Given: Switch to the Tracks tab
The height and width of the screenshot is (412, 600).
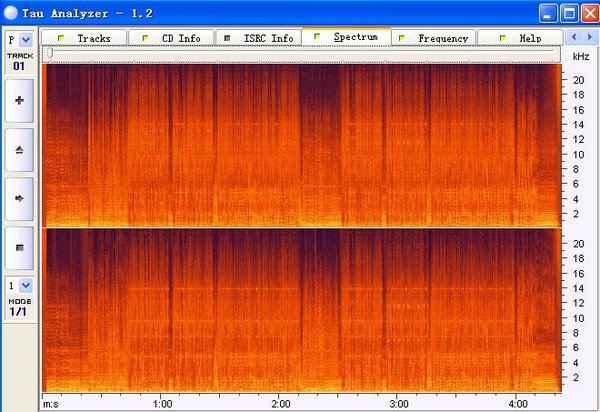Looking at the screenshot, I should point(84,38).
